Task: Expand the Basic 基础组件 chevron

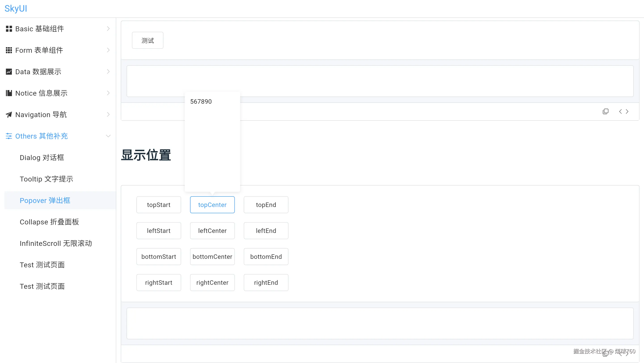Action: pos(108,29)
